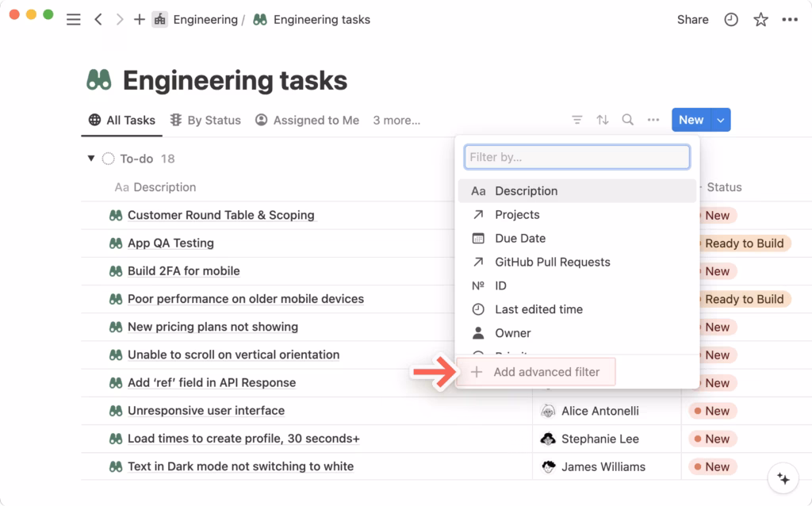
Task: Open the three-dot page options menu
Action: 790,20
